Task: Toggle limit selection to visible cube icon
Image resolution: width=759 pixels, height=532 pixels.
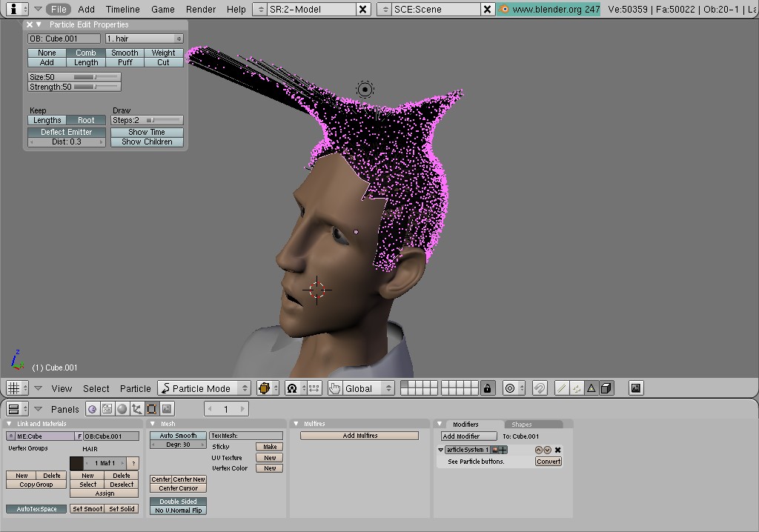Action: [606, 388]
